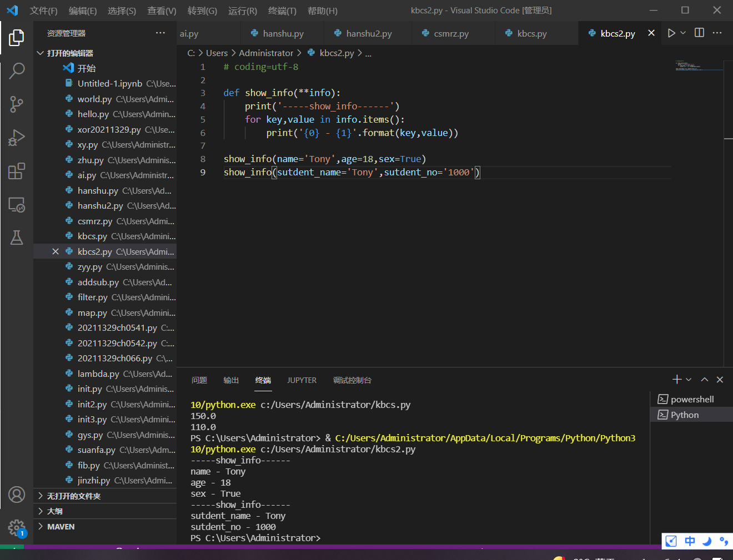Open the Testing flask icon view
Viewport: 733px width, 560px height.
[x=17, y=238]
